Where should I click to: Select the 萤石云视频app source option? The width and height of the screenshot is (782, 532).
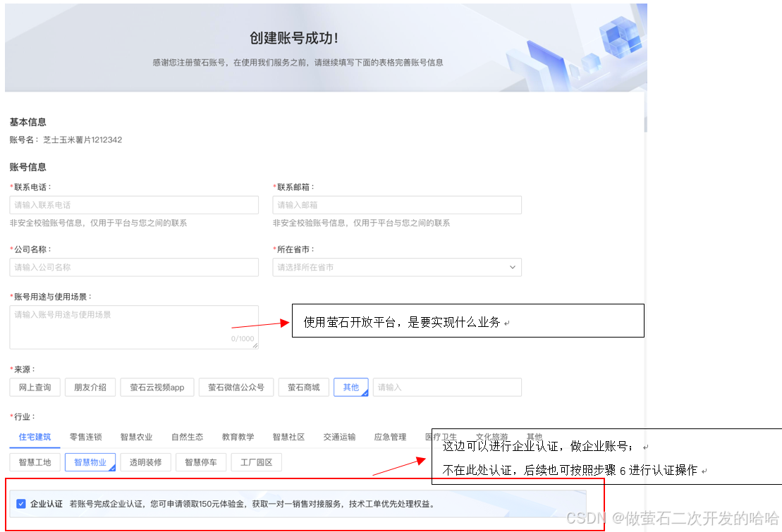[x=157, y=388]
